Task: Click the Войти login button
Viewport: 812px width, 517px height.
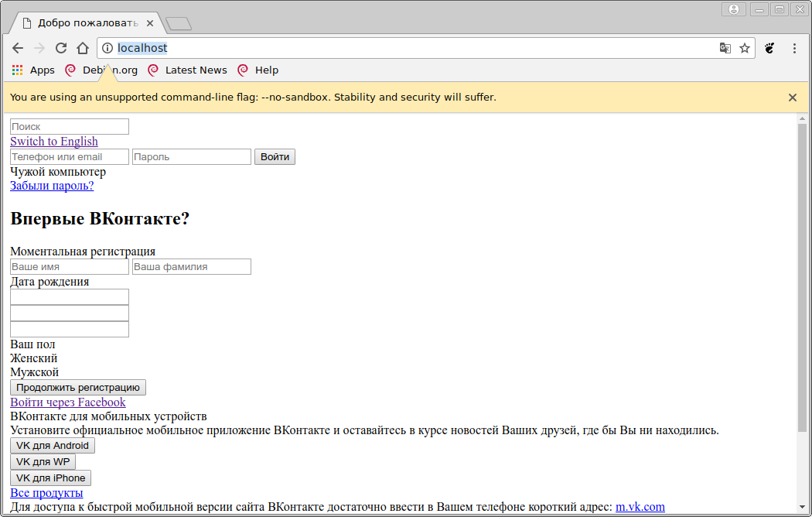Action: click(275, 157)
